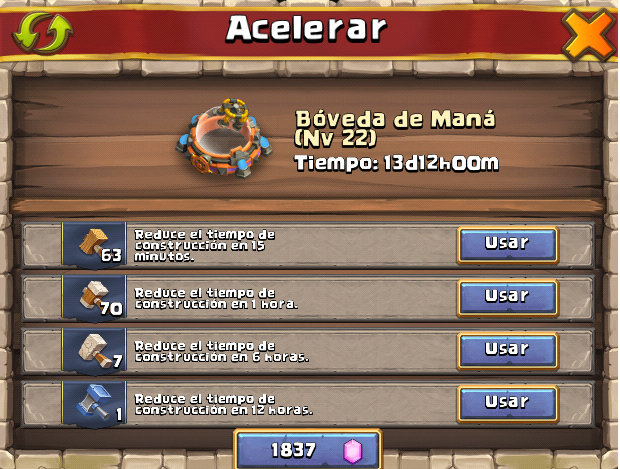This screenshot has width=620, height=469.
Task: Select the row reducing construction by 12 horas
Action: (308, 404)
